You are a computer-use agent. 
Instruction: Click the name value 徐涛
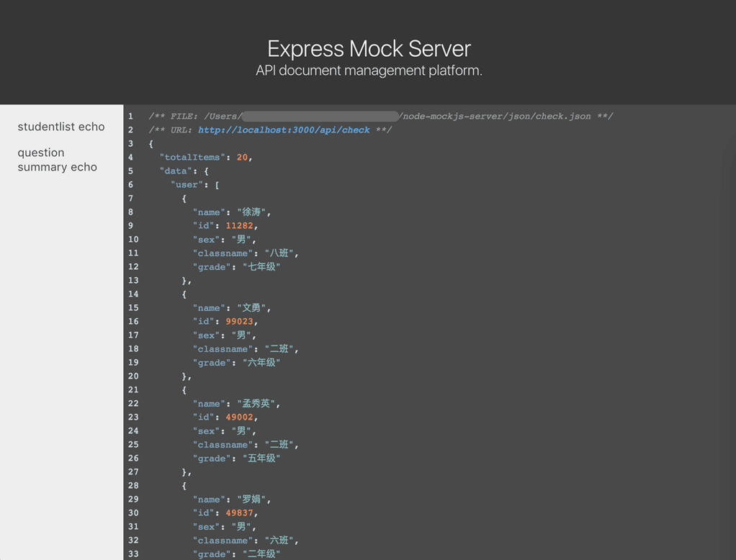pyautogui.click(x=253, y=212)
